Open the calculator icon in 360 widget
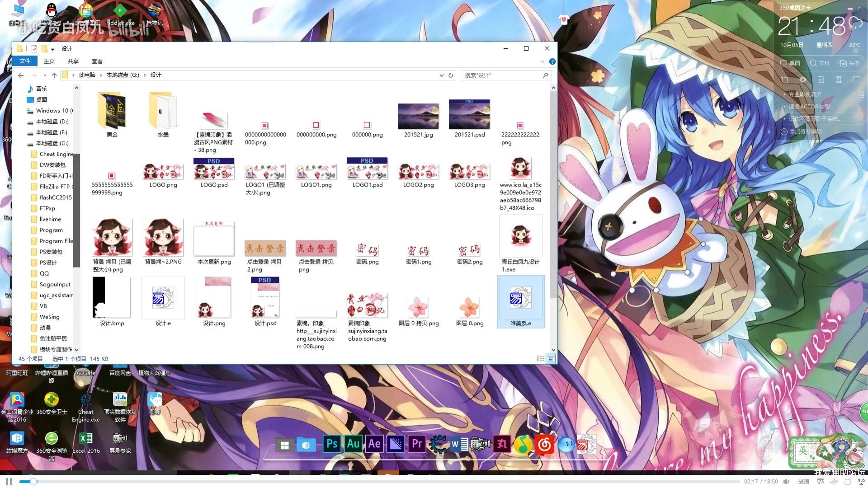The height and width of the screenshot is (488, 868). pyautogui.click(x=839, y=80)
